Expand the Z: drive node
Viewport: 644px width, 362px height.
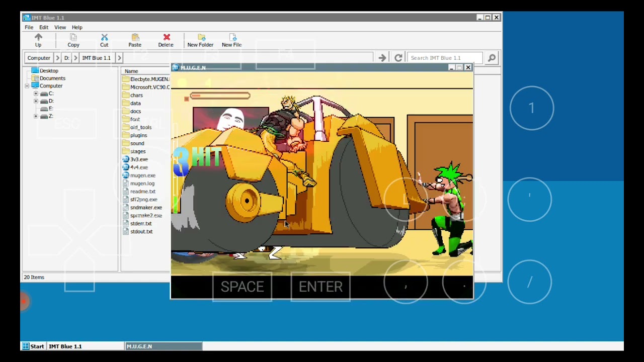click(x=36, y=116)
